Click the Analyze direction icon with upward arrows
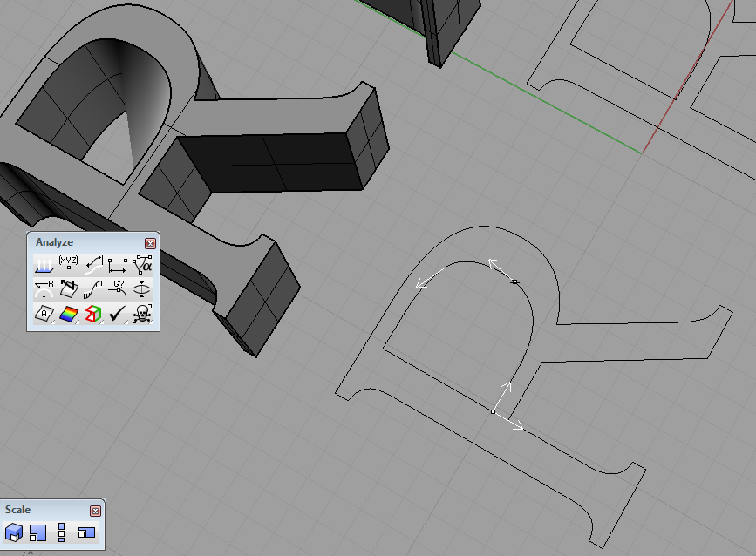This screenshot has width=756, height=556. point(44,263)
